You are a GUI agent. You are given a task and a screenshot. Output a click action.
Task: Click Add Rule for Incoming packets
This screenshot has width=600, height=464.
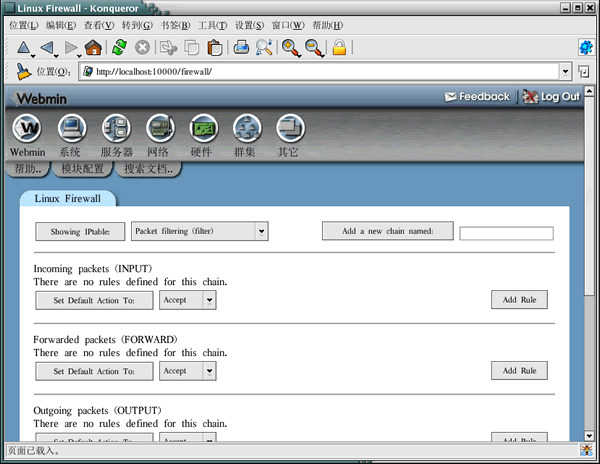tap(519, 300)
